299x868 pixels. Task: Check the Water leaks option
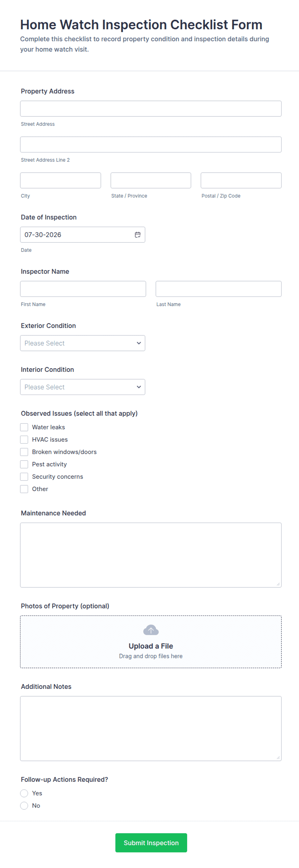[24, 427]
